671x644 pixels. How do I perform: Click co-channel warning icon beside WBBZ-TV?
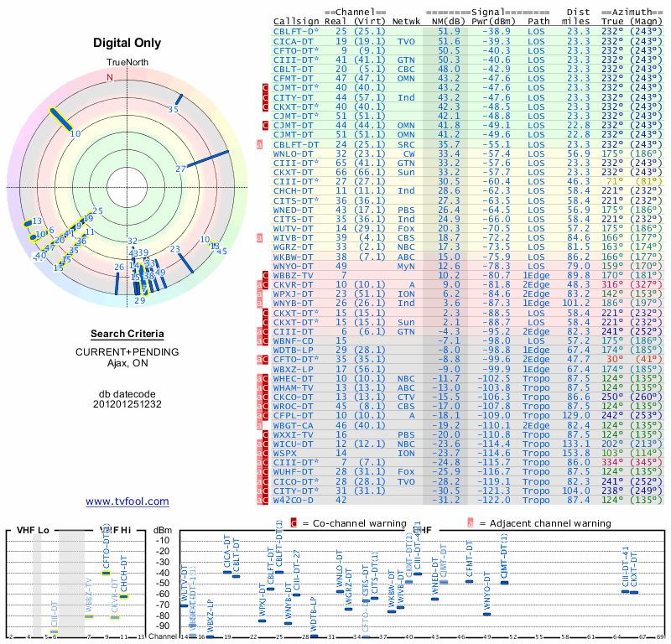click(267, 275)
